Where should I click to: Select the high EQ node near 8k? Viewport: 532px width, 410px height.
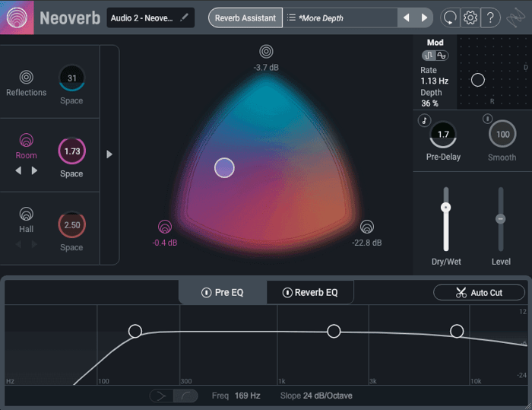pos(457,331)
